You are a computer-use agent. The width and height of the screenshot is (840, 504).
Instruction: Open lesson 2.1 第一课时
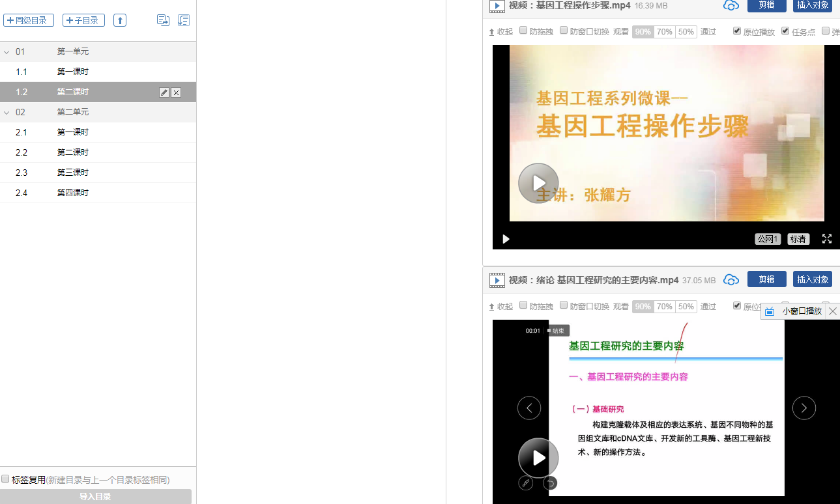click(98, 132)
